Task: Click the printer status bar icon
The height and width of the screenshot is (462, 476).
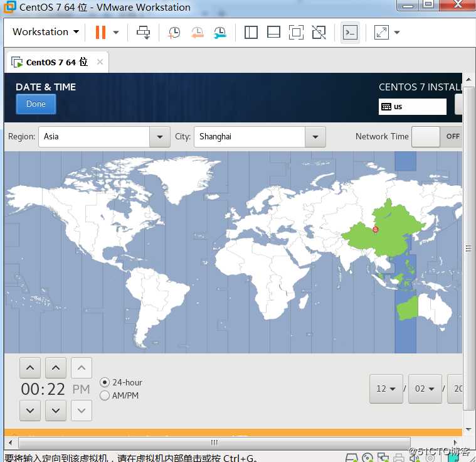Action: pyautogui.click(x=399, y=458)
